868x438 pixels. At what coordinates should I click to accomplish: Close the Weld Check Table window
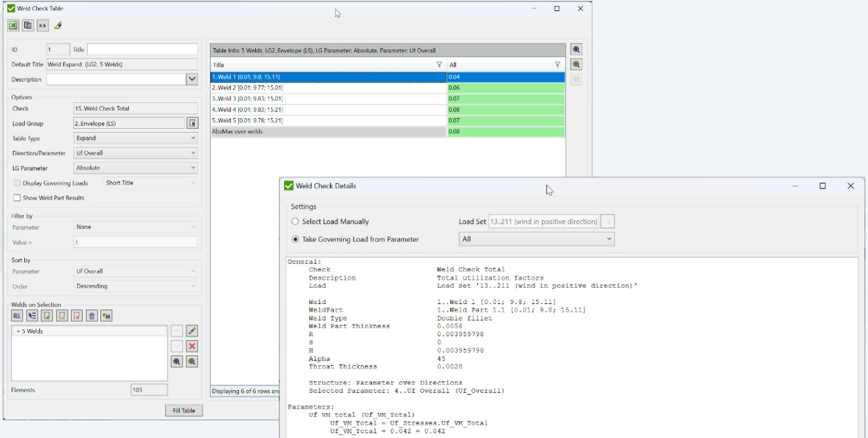(580, 9)
